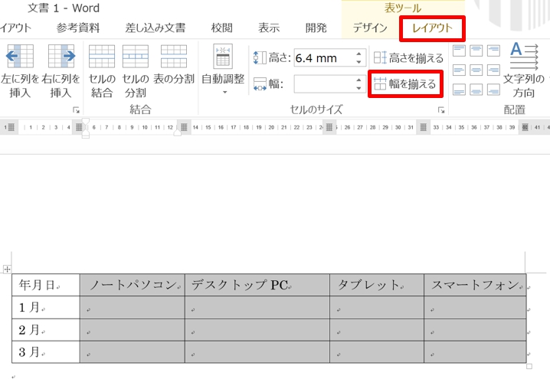The height and width of the screenshot is (392, 550).
Task: Click the 高さ height icon label
Action: click(272, 58)
